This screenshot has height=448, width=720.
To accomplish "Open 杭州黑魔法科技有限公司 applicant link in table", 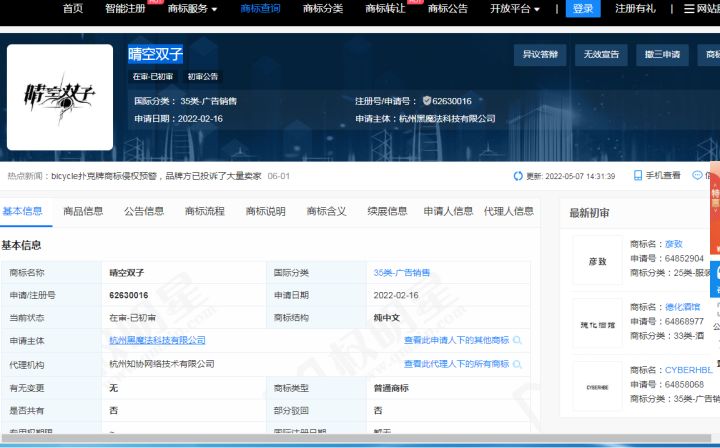I will coord(158,340).
